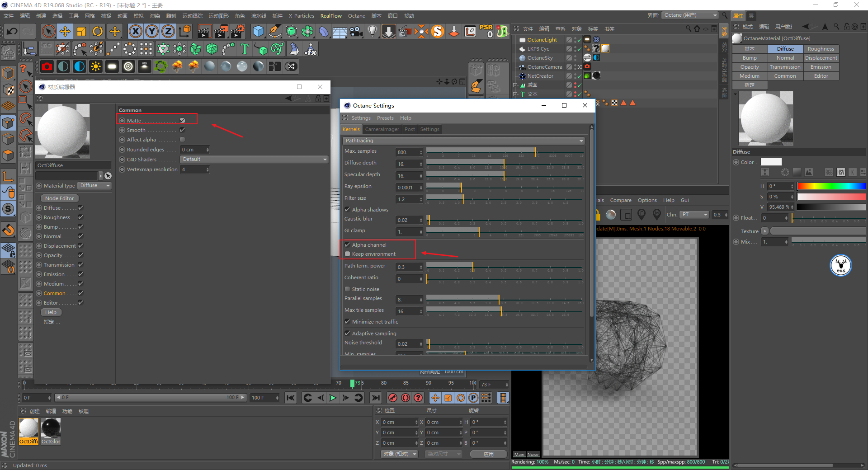Disable the Alpha channel checkbox
The width and height of the screenshot is (868, 470).
tap(348, 245)
